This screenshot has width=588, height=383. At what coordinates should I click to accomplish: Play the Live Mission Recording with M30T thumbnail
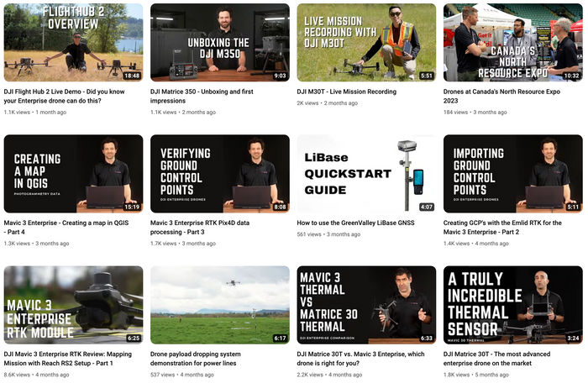(x=366, y=42)
